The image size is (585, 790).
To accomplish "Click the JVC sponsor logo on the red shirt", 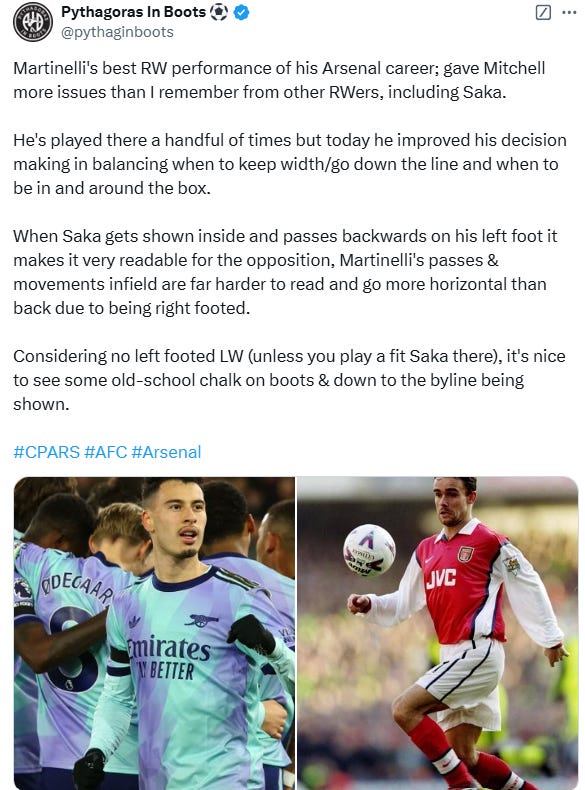I will (x=441, y=579).
